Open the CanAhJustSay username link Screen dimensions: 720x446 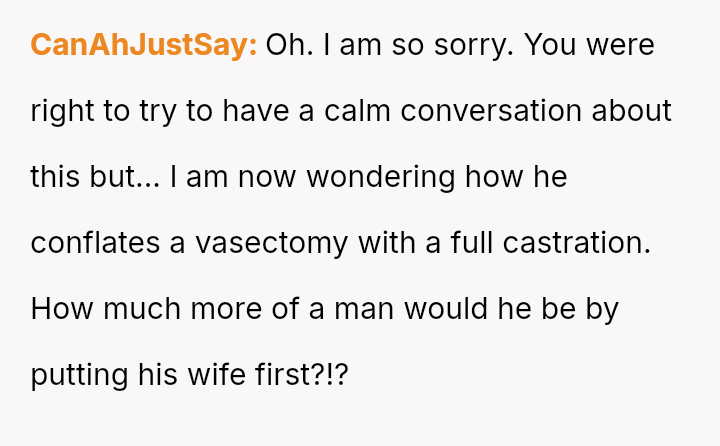tap(144, 45)
